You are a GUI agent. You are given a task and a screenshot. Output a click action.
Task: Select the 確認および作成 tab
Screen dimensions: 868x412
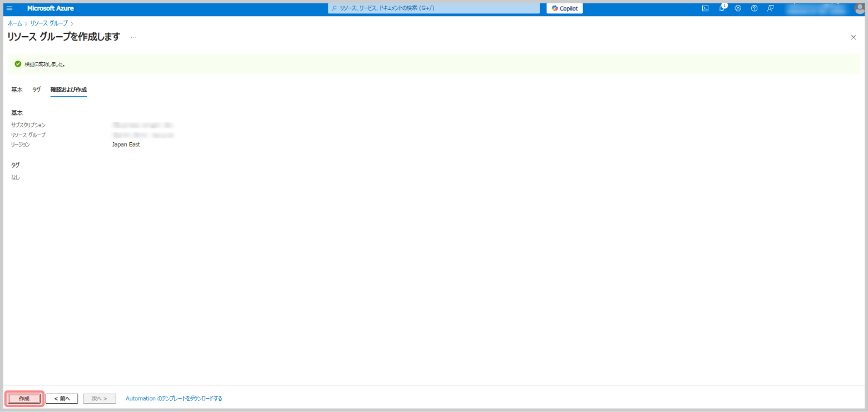(x=68, y=90)
